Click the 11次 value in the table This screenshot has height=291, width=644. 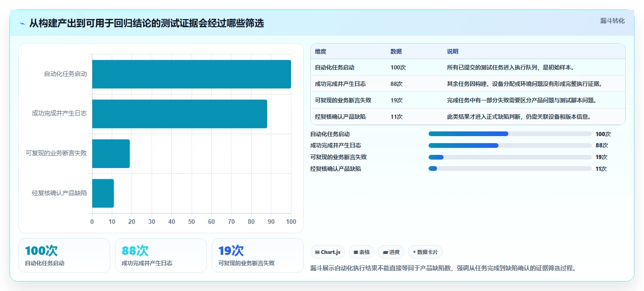397,117
